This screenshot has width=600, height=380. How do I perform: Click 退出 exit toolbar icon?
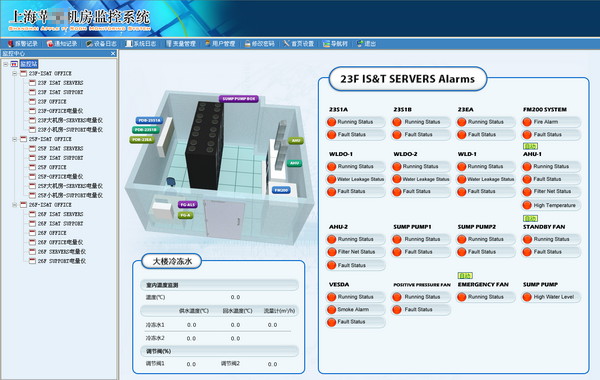point(360,44)
